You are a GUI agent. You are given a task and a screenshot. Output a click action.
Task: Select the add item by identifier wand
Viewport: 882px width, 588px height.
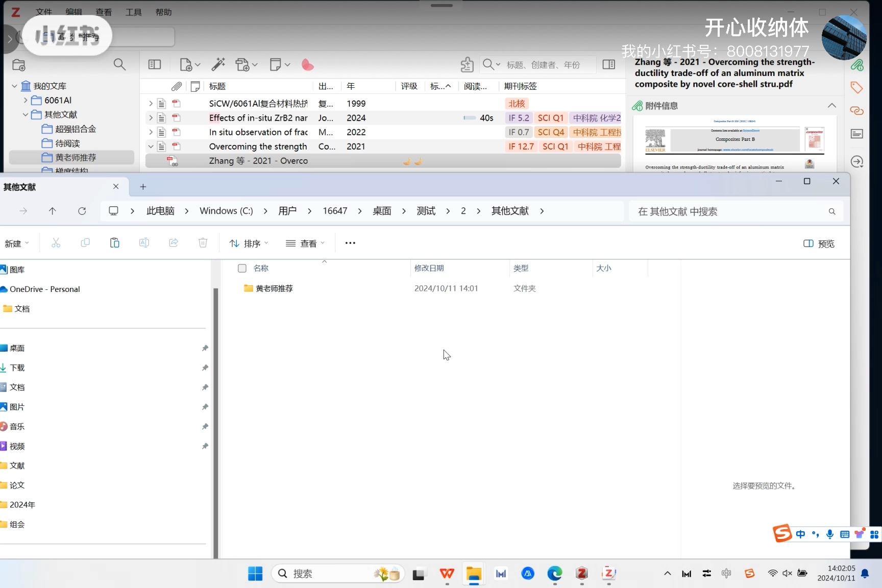(218, 64)
